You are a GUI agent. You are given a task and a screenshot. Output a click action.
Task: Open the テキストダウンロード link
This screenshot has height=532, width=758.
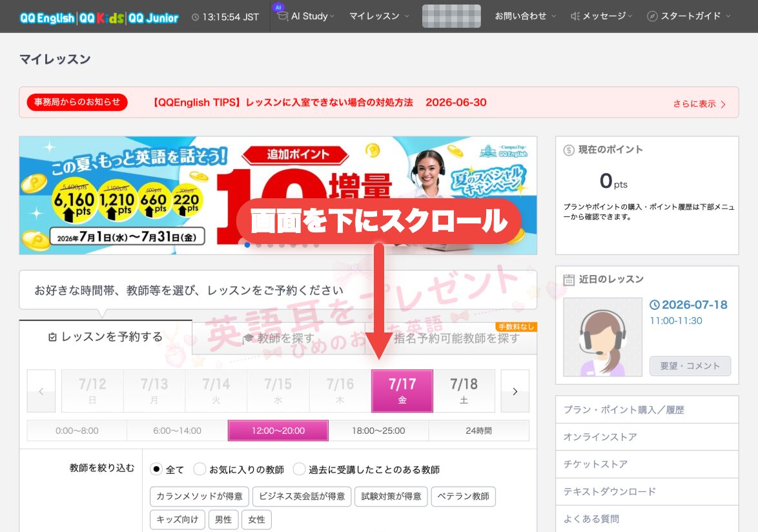(x=647, y=491)
